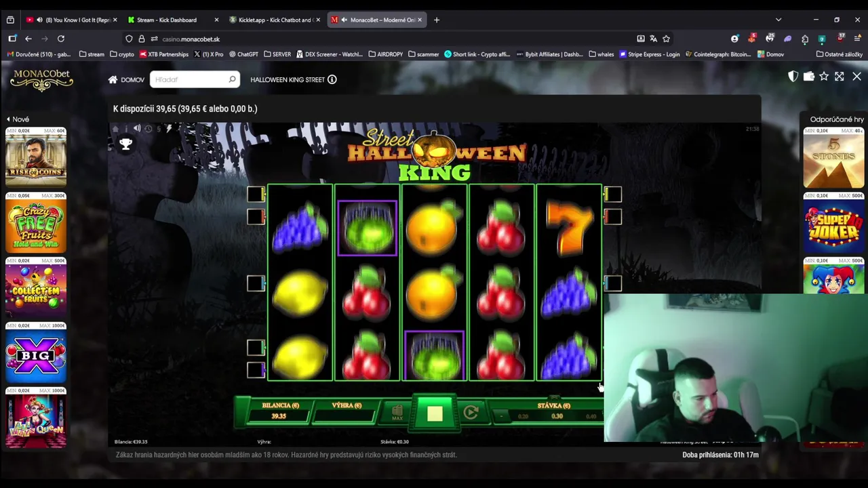Open Ostatné záložky bookmarks folder
Screen dimensions: 868x488
[840, 54]
